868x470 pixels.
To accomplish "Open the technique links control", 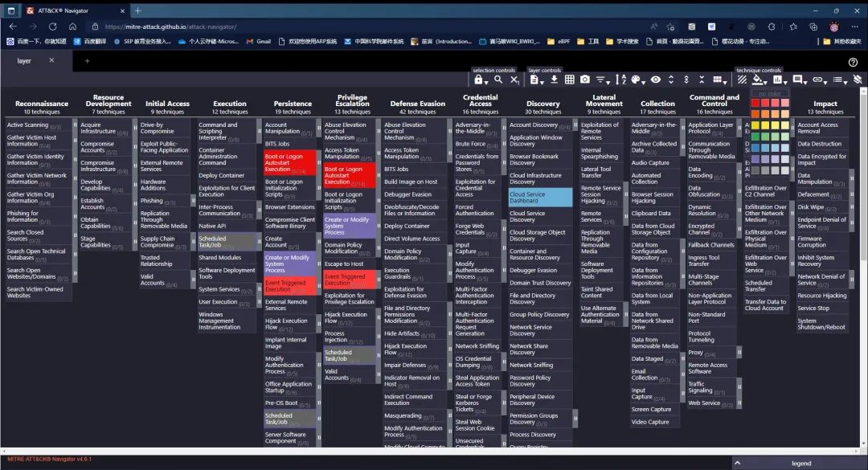I will click(x=819, y=80).
